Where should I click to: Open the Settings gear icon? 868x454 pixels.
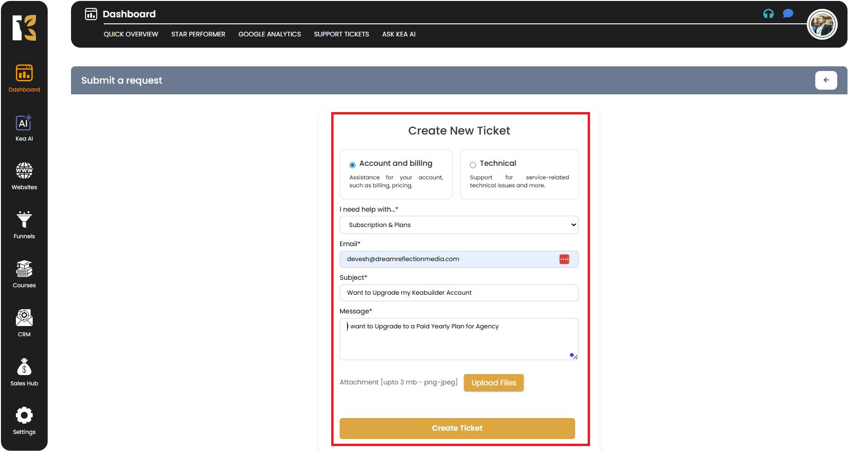point(24,416)
